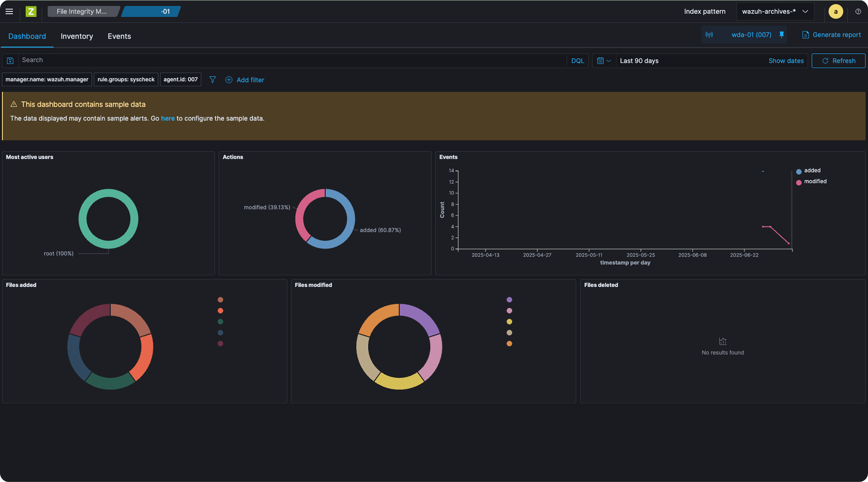Screen dimensions: 868x482
Task: Switch to the Events tab
Action: (x=119, y=36)
